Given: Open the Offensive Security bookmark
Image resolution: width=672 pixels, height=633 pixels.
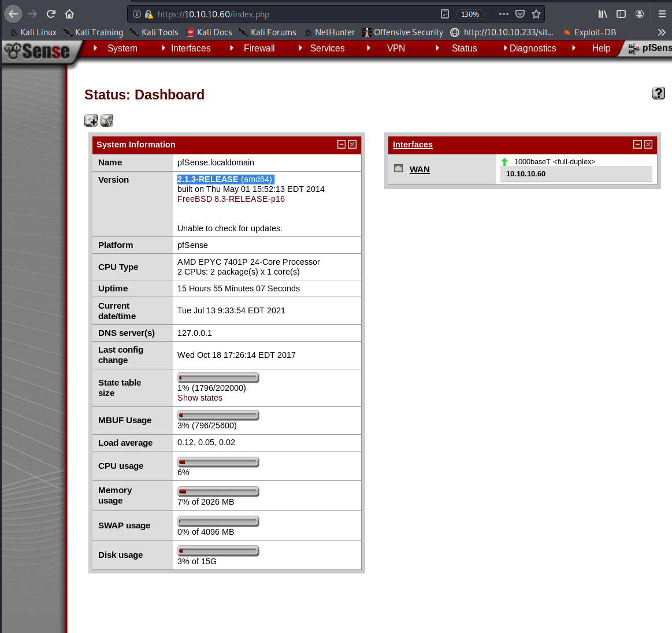Looking at the screenshot, I should (x=403, y=32).
